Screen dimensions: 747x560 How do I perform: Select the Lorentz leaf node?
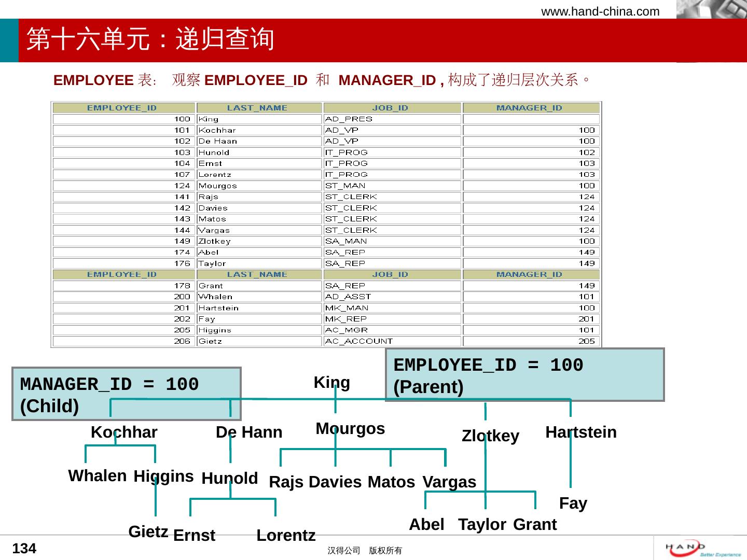click(286, 535)
